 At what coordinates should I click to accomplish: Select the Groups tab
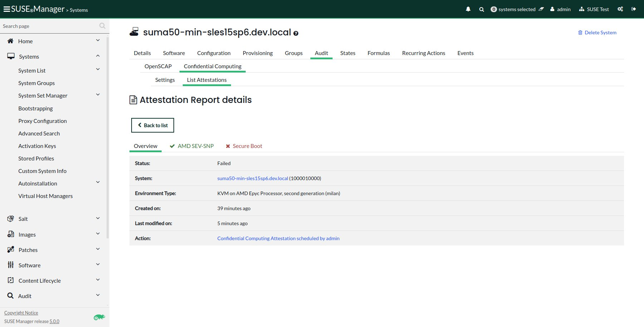coord(294,53)
